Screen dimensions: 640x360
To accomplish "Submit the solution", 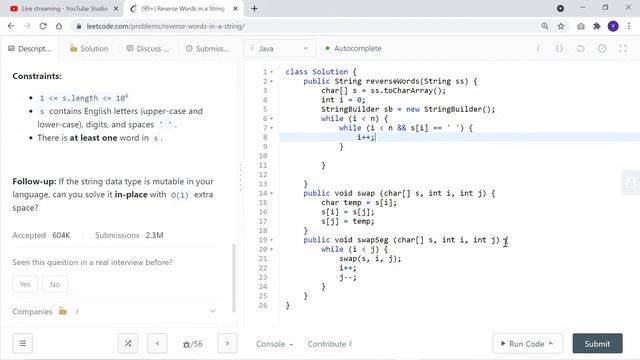I will (x=598, y=344).
